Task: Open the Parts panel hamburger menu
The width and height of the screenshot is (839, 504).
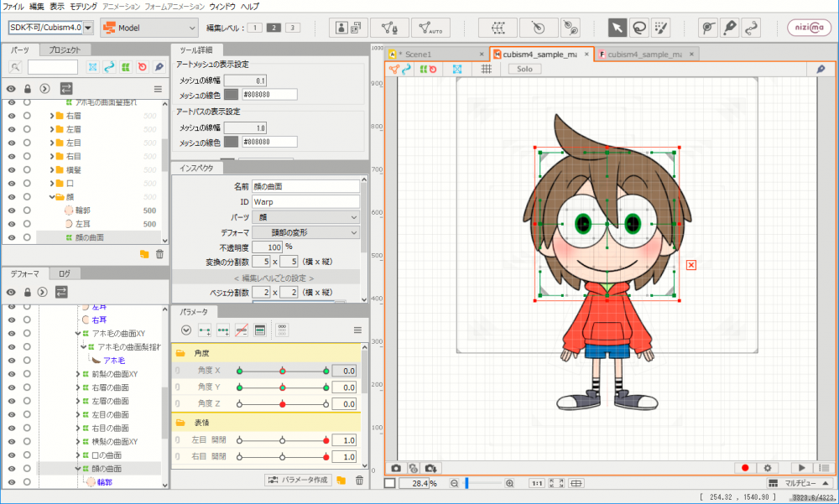Action: (x=158, y=89)
